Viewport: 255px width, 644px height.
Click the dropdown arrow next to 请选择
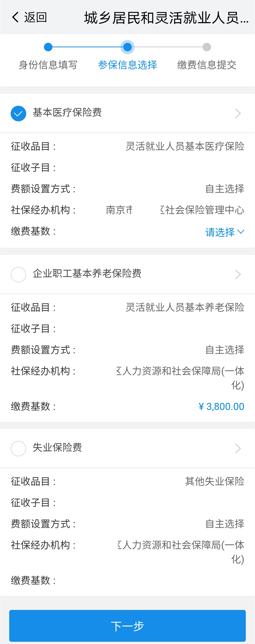click(241, 232)
